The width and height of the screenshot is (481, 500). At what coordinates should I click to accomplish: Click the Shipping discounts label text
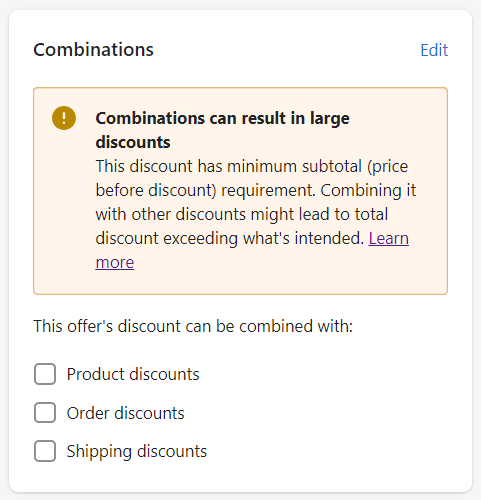[x=137, y=452]
